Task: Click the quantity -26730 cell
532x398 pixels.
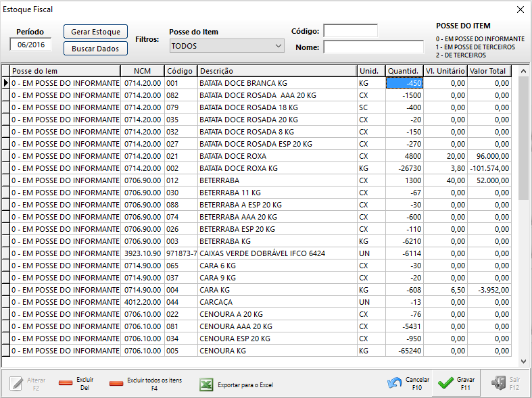Action: tap(404, 168)
